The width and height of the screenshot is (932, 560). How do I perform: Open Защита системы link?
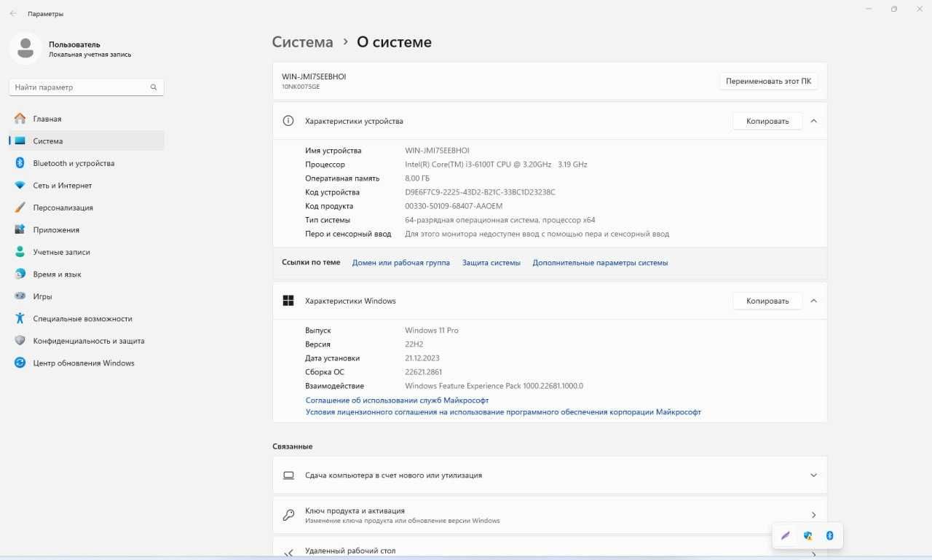(x=491, y=263)
